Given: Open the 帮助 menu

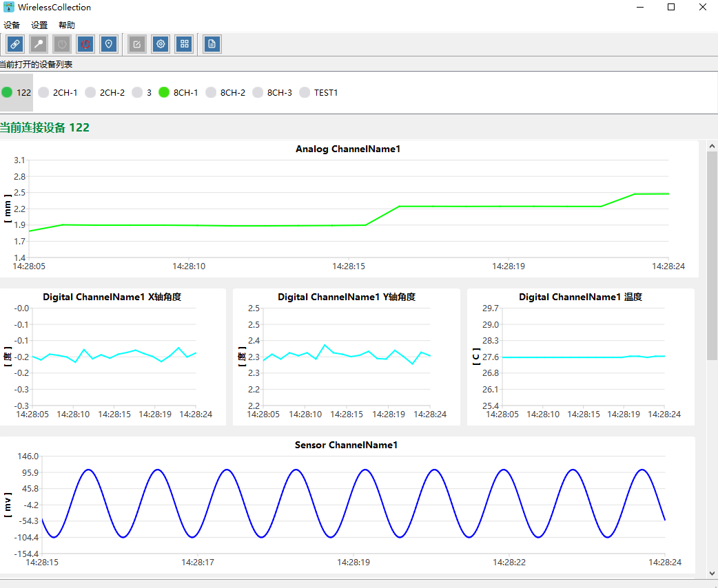Looking at the screenshot, I should click(67, 25).
